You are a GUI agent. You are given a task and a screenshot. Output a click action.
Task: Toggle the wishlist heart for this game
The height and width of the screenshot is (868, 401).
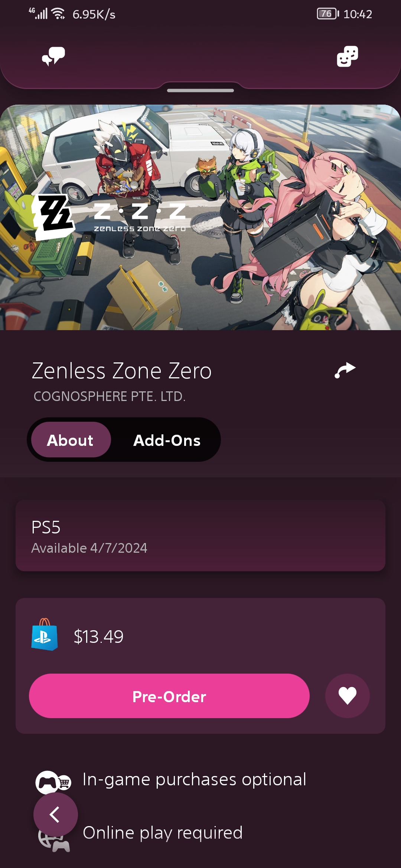(x=347, y=696)
